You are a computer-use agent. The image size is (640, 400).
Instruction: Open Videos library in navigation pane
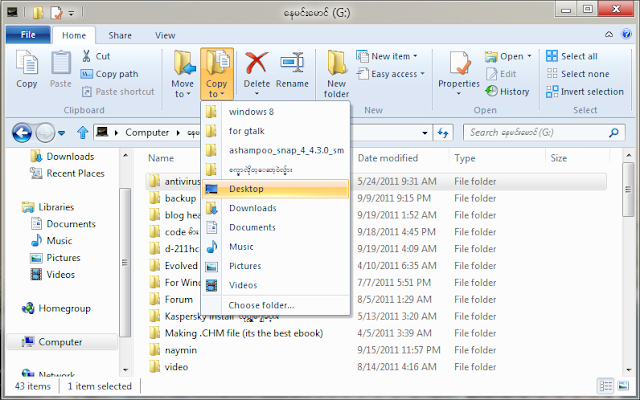coord(53,275)
